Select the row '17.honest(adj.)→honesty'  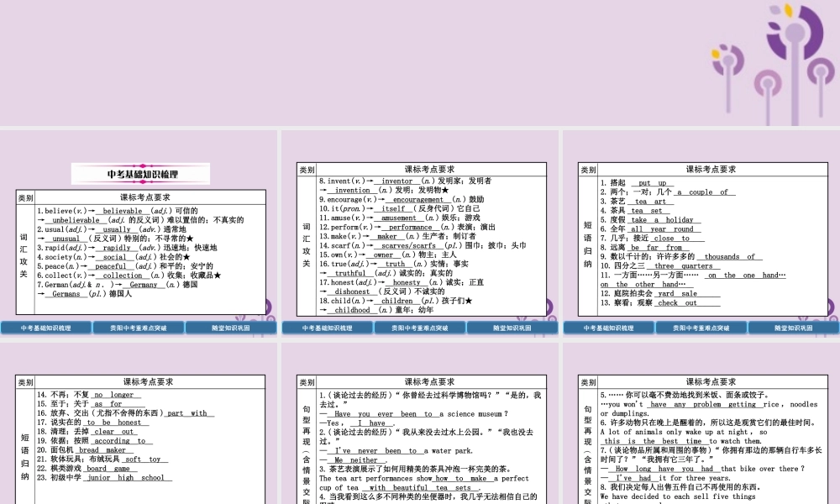[402, 282]
